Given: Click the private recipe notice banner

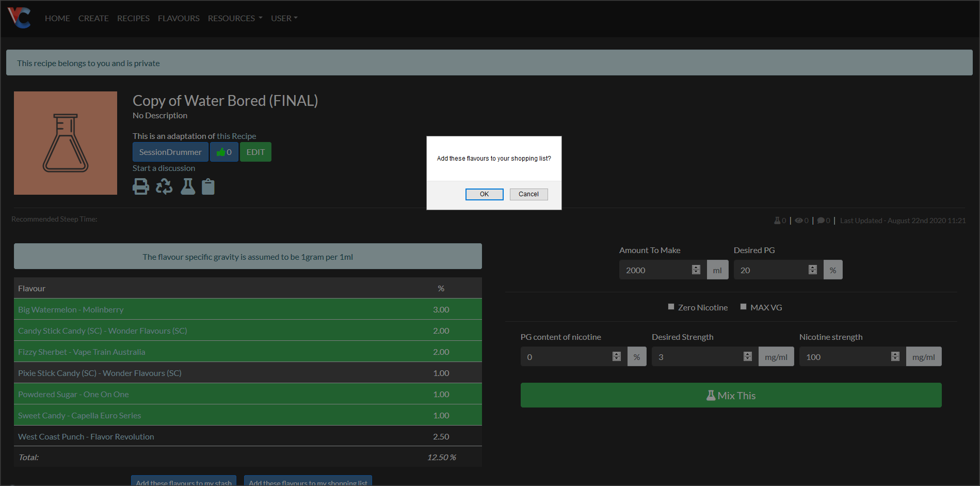Looking at the screenshot, I should click(x=489, y=62).
